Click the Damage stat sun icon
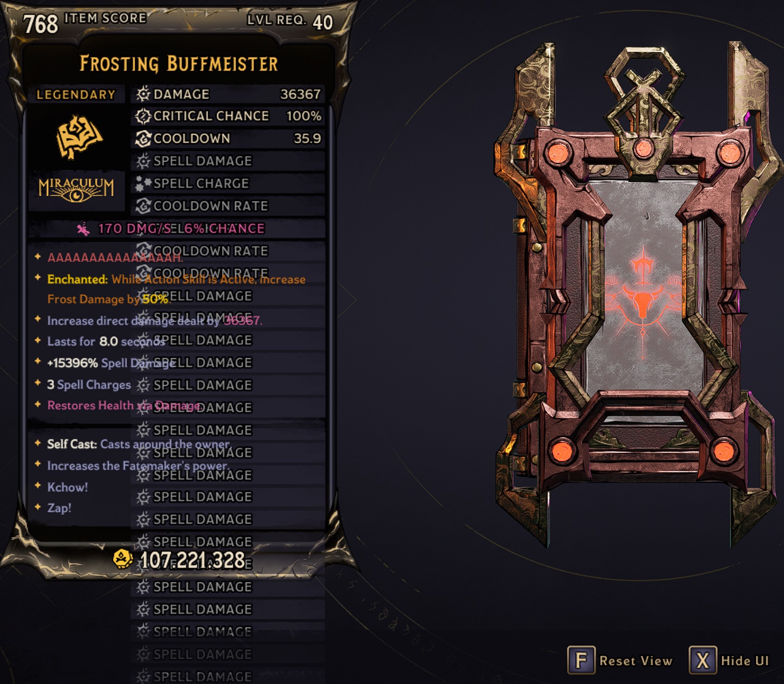 [x=143, y=94]
